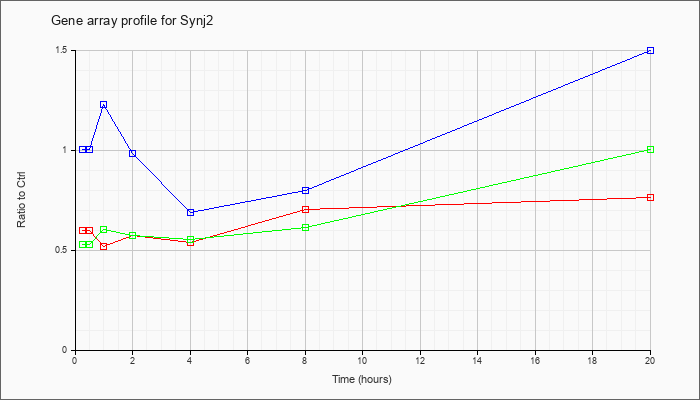Select the green marker at 8 hours

(306, 228)
